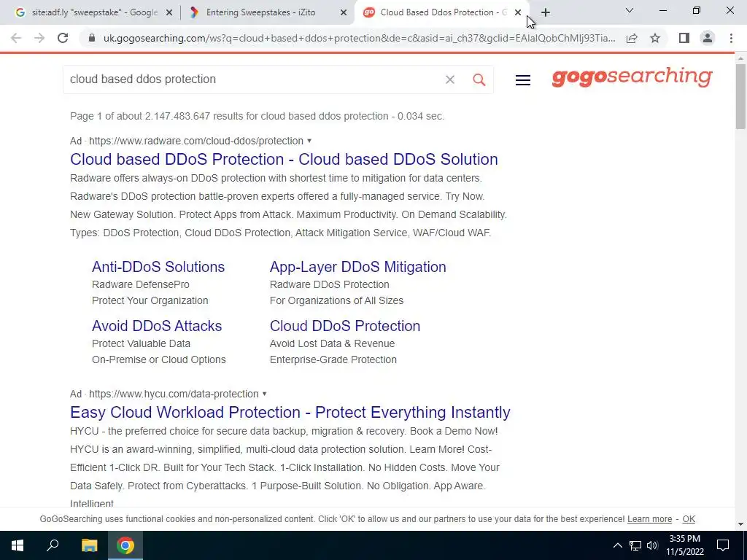
Task: Click the Radware DefensePro text
Action: pos(141,285)
